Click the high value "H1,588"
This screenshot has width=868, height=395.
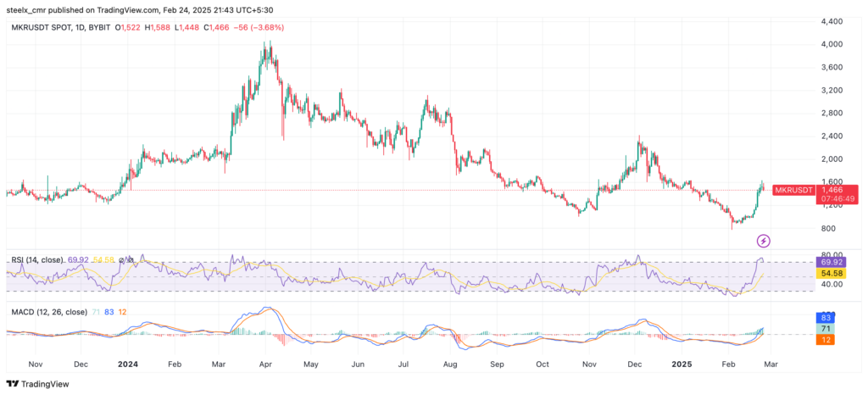(x=157, y=27)
